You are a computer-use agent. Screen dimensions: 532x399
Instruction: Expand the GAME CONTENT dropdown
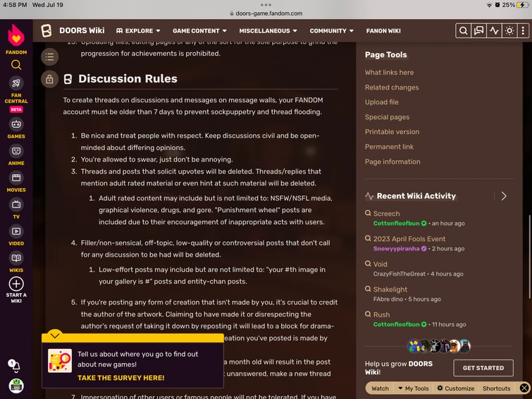click(199, 31)
